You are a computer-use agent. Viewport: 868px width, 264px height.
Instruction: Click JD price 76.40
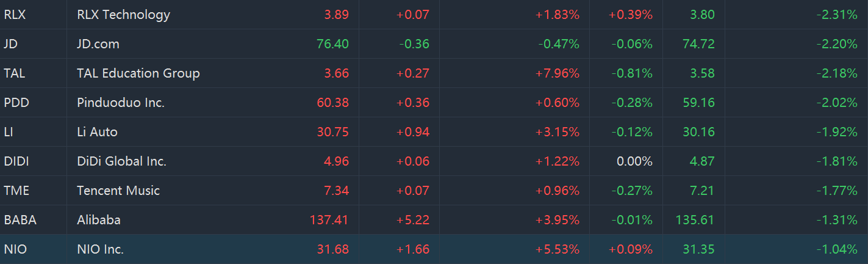click(333, 44)
